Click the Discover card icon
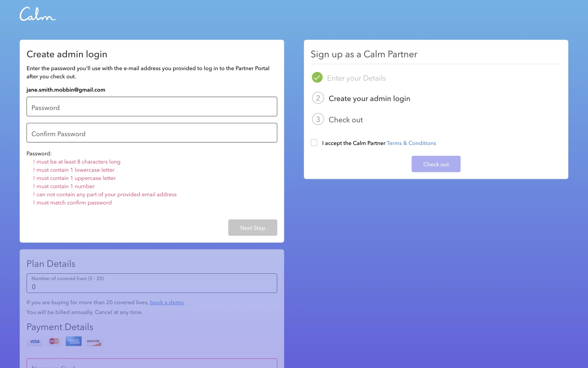The height and width of the screenshot is (368, 588). tap(93, 341)
